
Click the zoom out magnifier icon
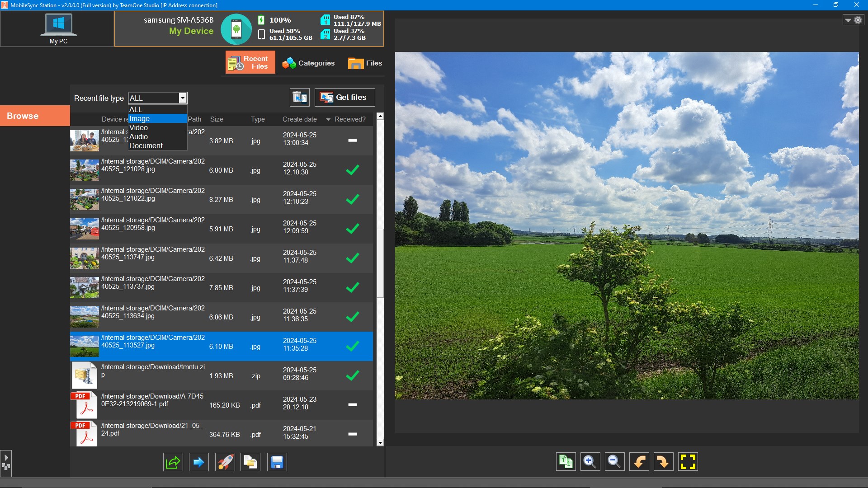[x=614, y=462]
